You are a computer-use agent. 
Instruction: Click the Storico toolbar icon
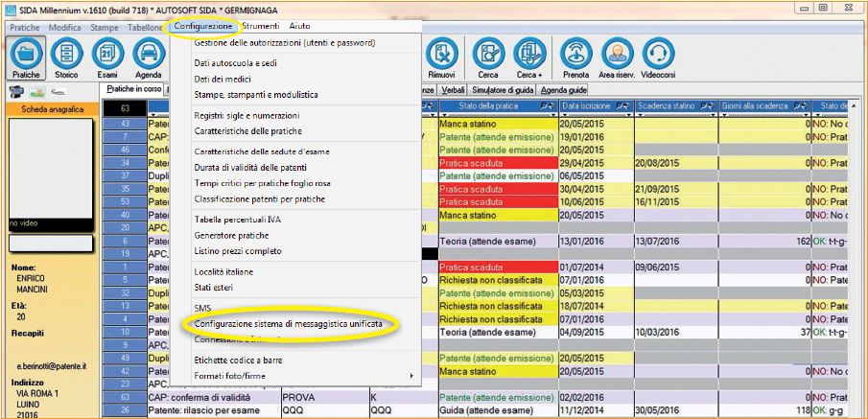click(x=66, y=57)
